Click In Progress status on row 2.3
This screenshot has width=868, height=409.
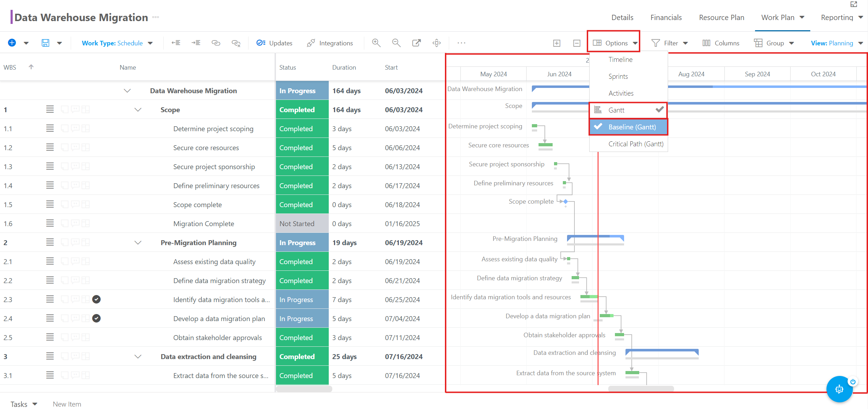point(302,299)
